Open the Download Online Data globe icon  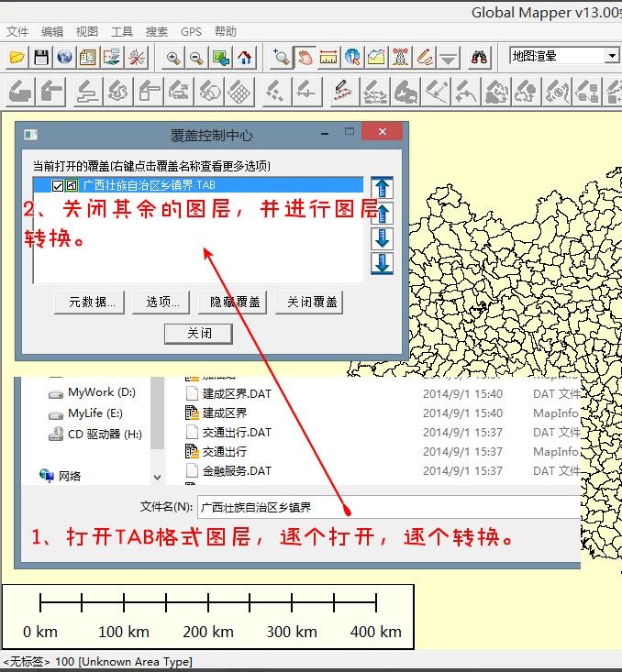[64, 57]
